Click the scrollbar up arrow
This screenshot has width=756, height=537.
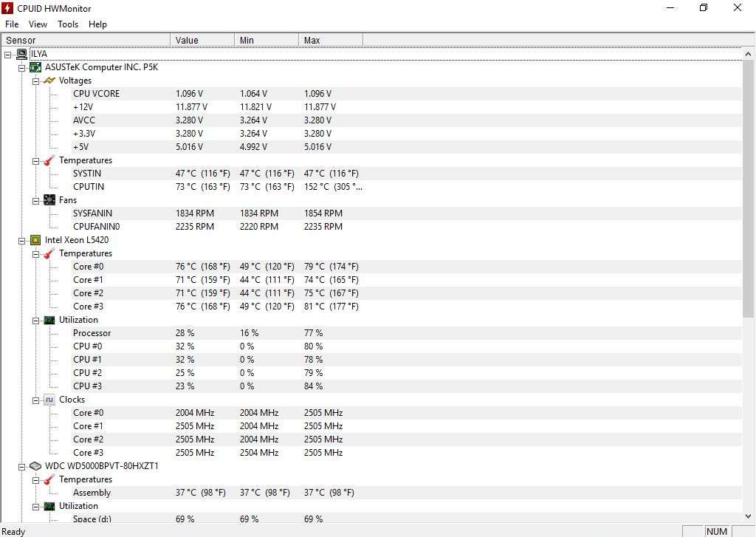tap(749, 54)
